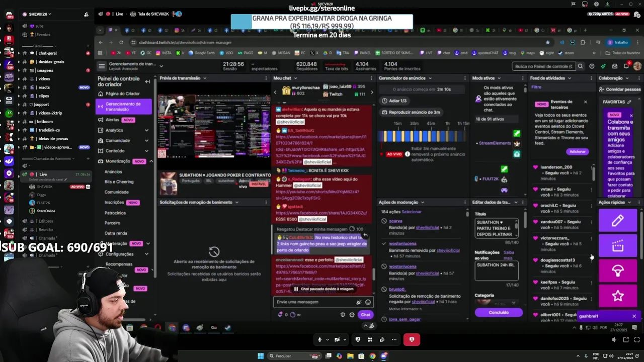Image resolution: width=644 pixels, height=362 pixels.
Task: Open the Feed de atividades panel dropdown
Action: (570, 78)
